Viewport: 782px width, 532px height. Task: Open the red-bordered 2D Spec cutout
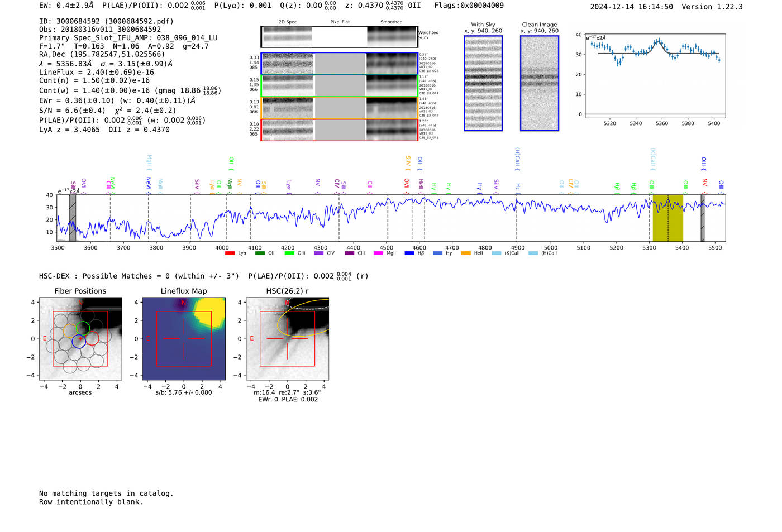coord(288,130)
